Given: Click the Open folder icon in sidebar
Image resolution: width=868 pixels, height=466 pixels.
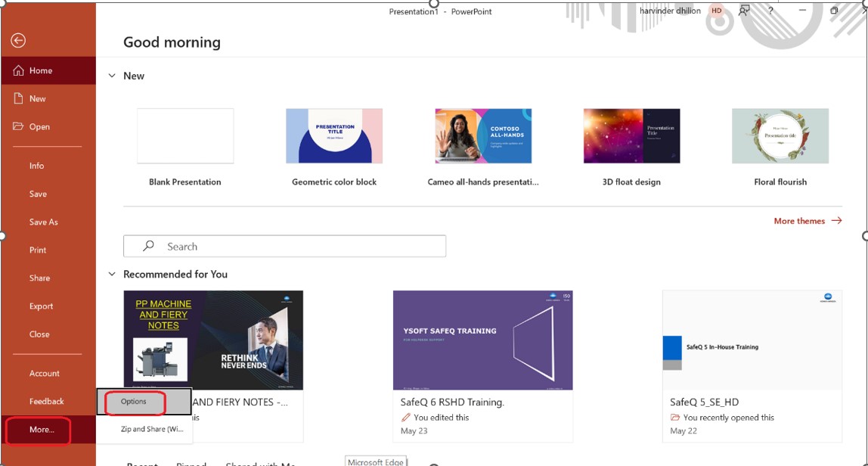Looking at the screenshot, I should (x=19, y=126).
